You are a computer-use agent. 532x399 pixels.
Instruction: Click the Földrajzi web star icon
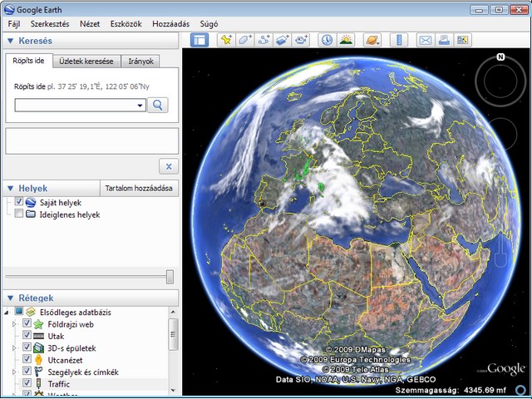pos(38,324)
